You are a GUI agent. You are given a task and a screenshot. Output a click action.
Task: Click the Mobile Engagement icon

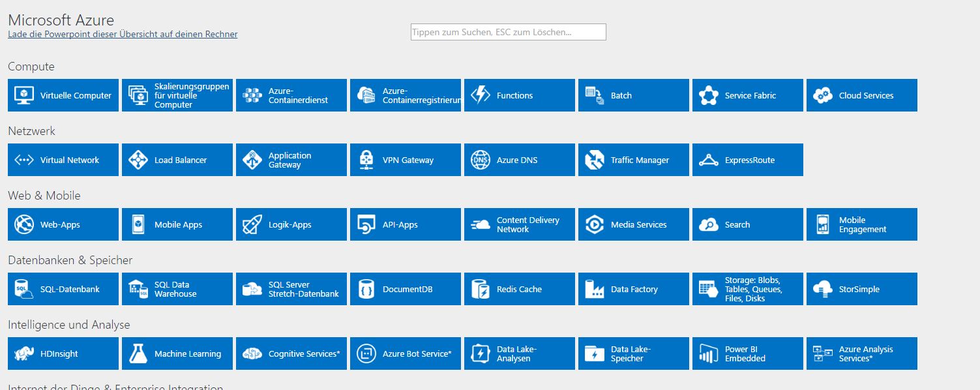tap(823, 224)
